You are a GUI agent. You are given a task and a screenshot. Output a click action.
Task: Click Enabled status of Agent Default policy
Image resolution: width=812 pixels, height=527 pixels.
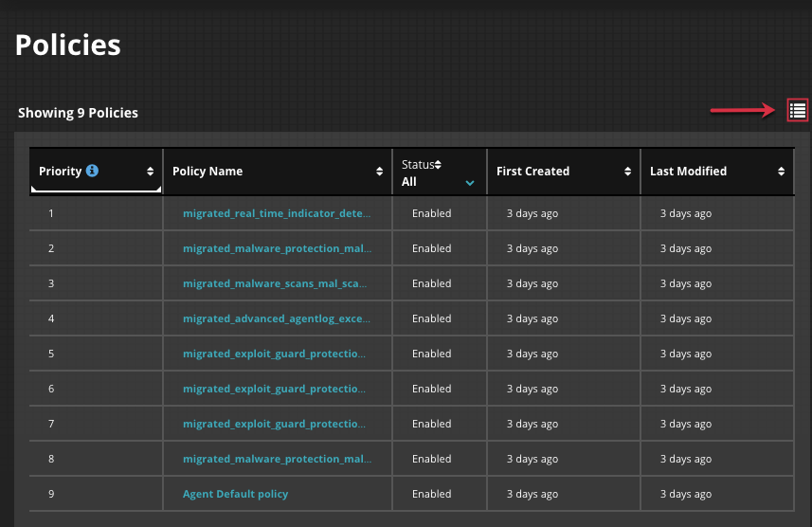431,494
